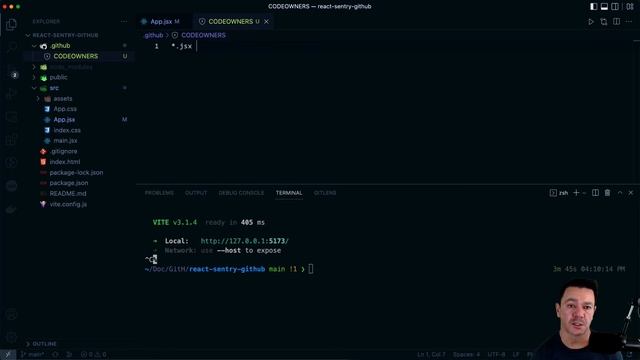Open package-lock.json in the explorer
640x360 pixels.
point(76,173)
